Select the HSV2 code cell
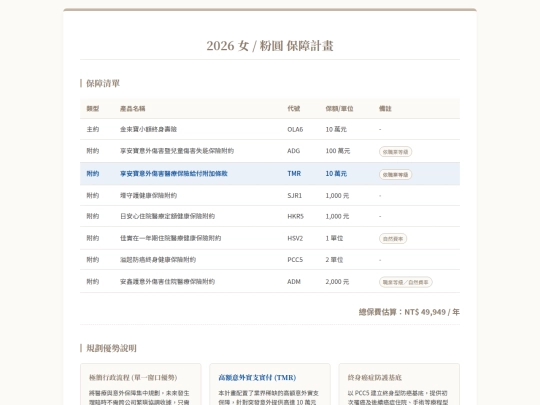The image size is (540, 405). tap(295, 238)
